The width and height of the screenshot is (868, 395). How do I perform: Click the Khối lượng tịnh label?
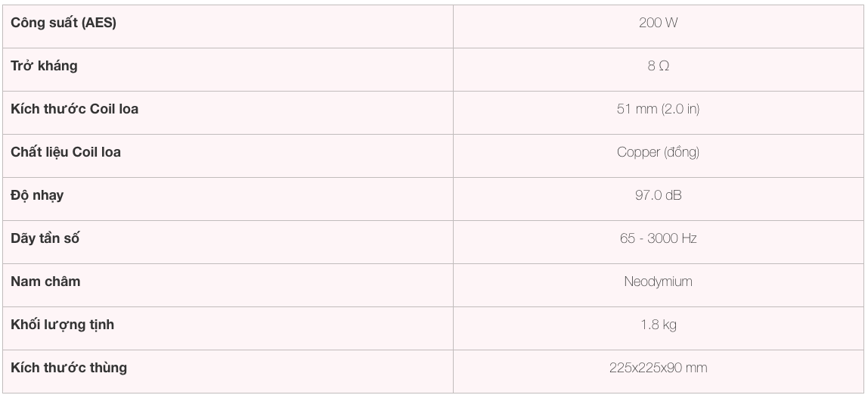click(x=63, y=325)
